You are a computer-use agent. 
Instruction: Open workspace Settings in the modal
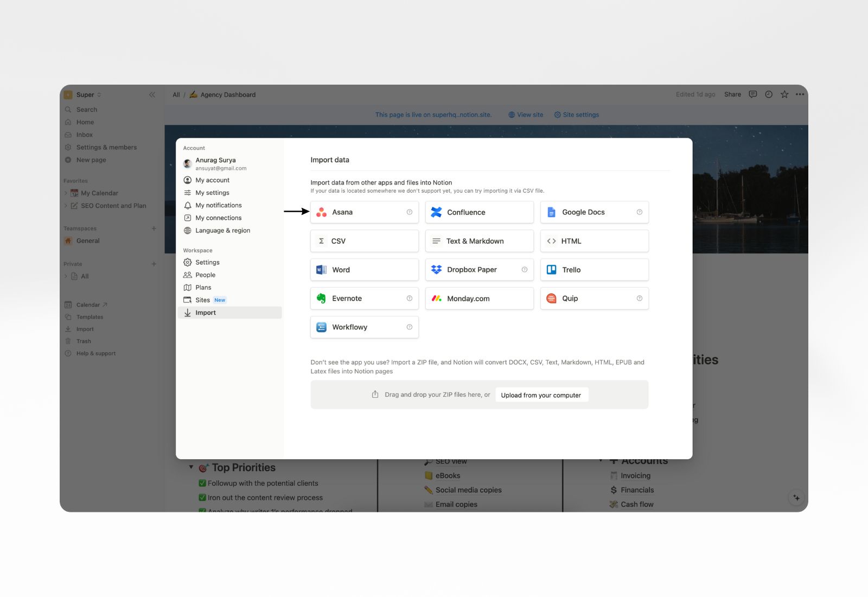(230, 262)
